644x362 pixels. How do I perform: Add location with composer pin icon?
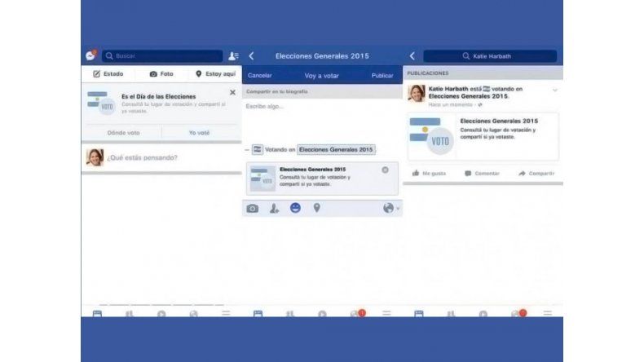point(316,208)
